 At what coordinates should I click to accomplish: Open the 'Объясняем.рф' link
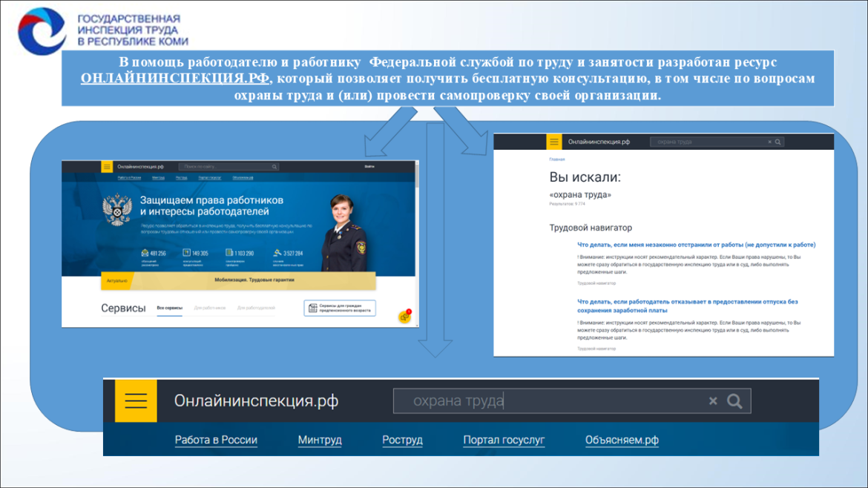coord(622,440)
